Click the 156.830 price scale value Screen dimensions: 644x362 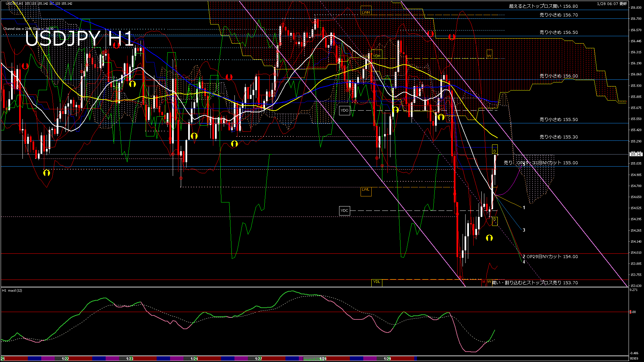[x=636, y=7]
